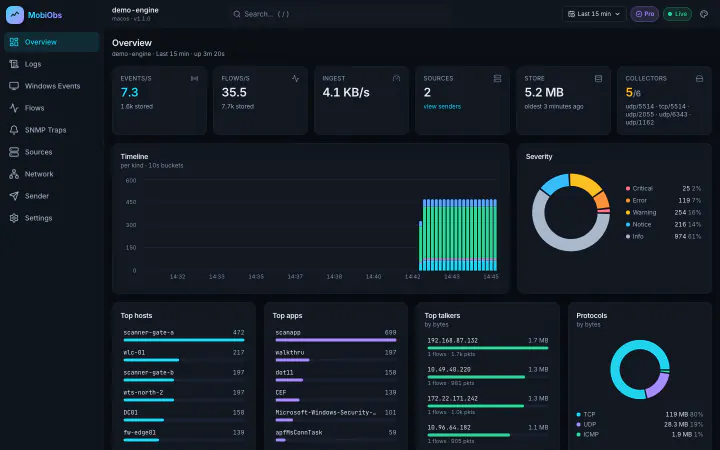Toggle the Live streaming indicator

click(677, 14)
